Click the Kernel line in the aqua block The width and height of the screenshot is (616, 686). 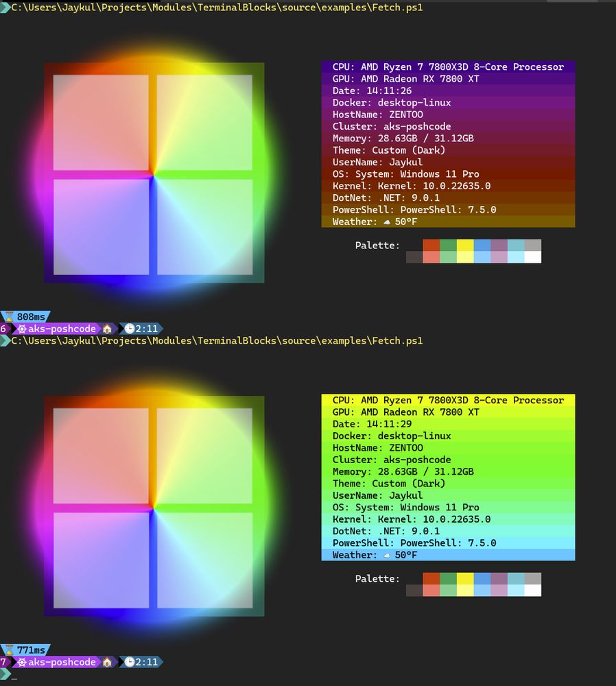point(412,519)
